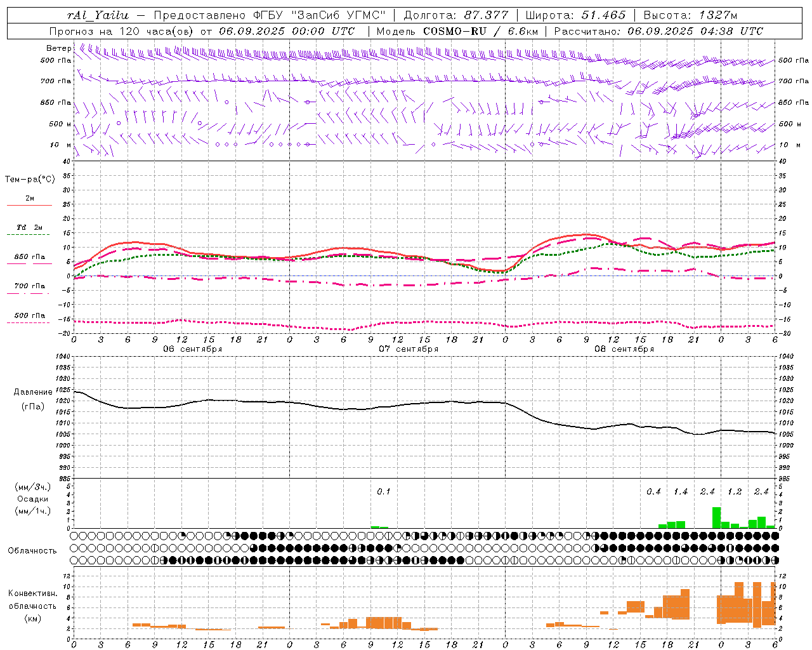
Task: Click the 1040 tick on left pressure axis
Action: 63,356
